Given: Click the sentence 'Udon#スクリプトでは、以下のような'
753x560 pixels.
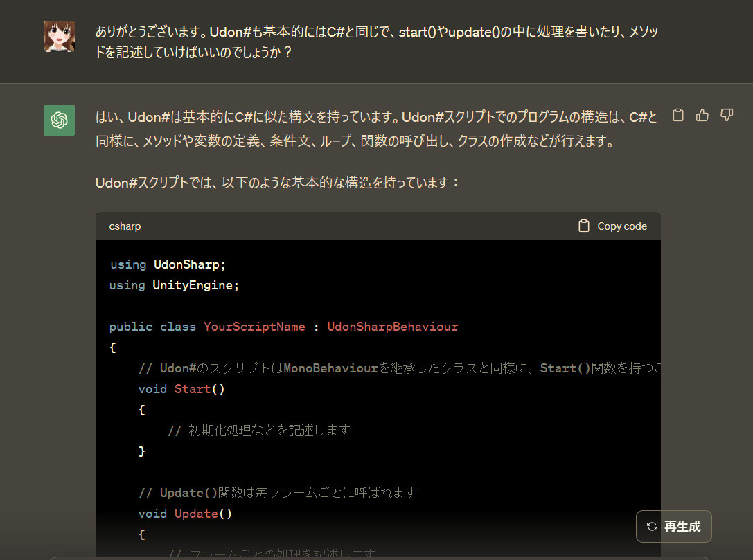Looking at the screenshot, I should [x=278, y=183].
